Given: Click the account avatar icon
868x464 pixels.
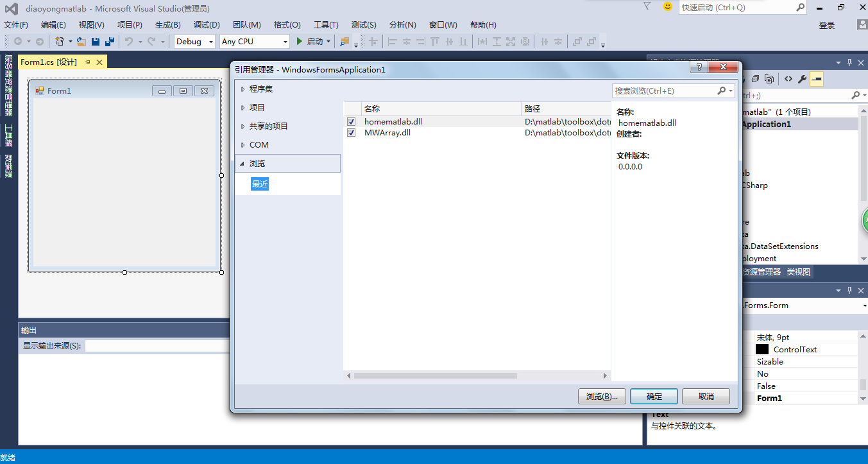Looking at the screenshot, I should (x=862, y=25).
